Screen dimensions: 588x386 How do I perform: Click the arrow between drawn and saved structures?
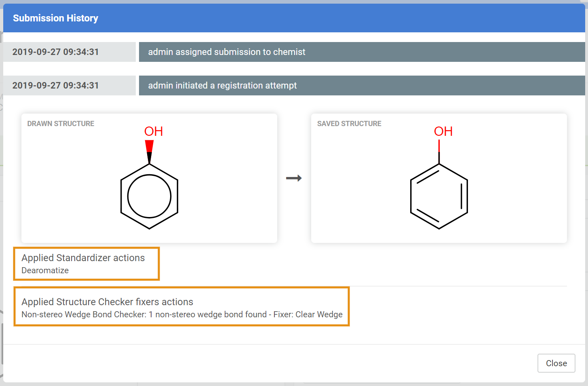[x=294, y=178]
